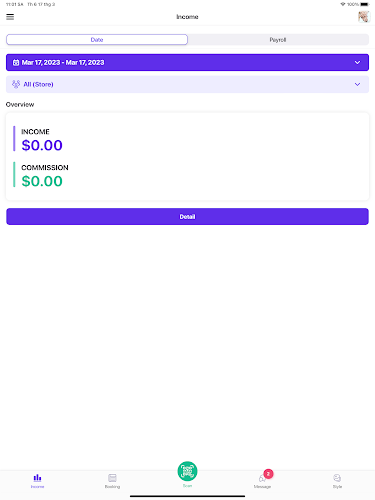Switch to the Date tab
The width and height of the screenshot is (375, 500).
click(97, 40)
